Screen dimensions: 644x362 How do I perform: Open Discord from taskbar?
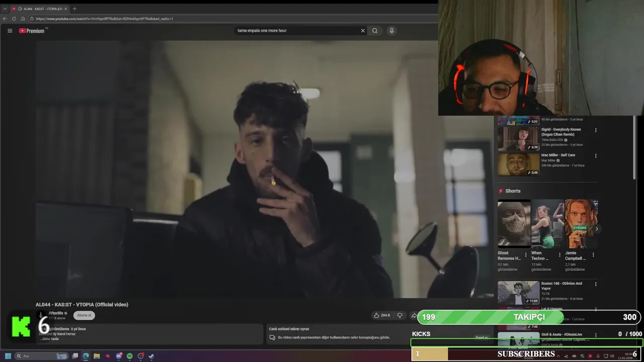tap(119, 356)
